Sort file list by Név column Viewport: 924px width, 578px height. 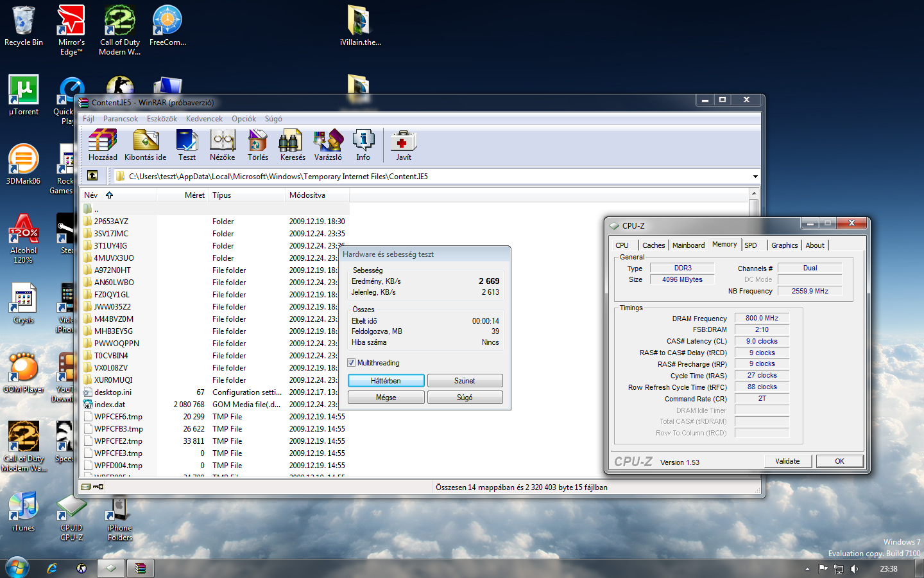click(119, 195)
